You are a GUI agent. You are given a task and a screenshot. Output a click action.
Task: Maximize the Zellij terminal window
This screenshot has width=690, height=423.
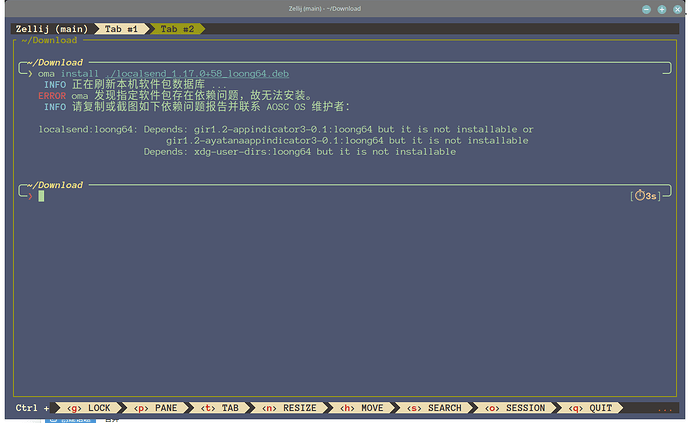click(x=662, y=9)
